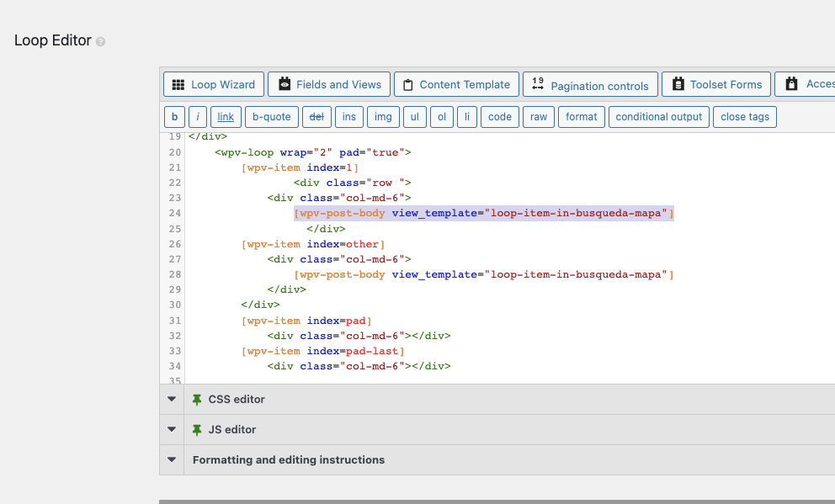The image size is (835, 504).
Task: Apply italic with the i quicktag
Action: (198, 117)
